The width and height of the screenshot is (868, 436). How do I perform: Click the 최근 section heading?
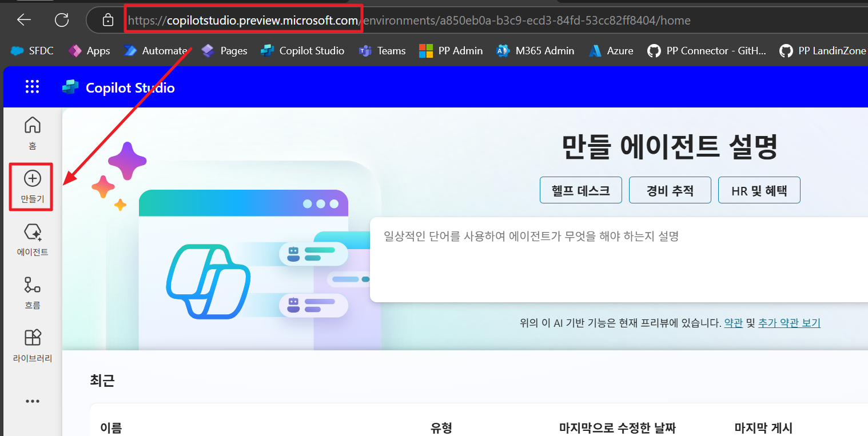(102, 381)
